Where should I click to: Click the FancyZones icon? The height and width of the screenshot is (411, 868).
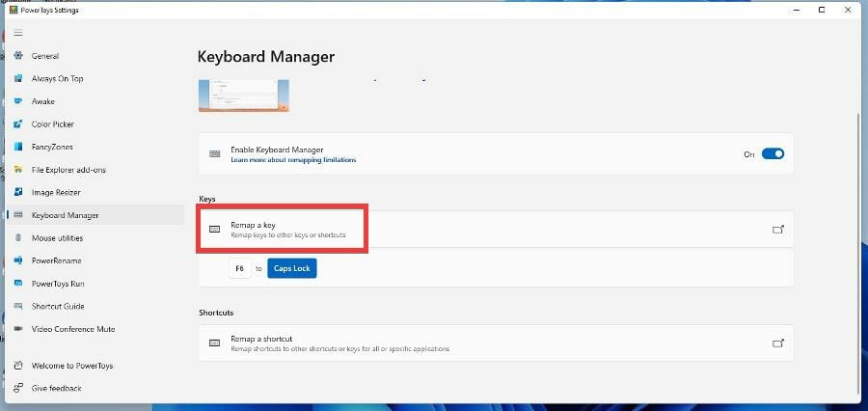[x=18, y=147]
